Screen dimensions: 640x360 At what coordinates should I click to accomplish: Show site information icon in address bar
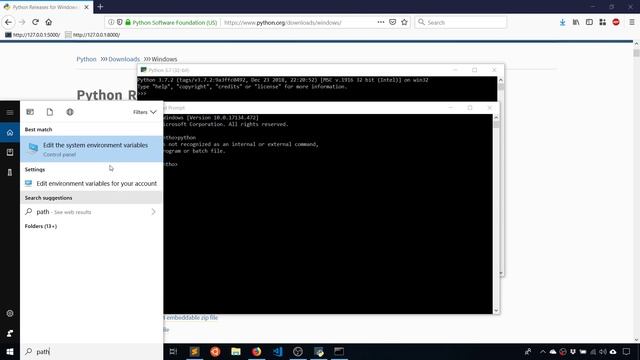point(111,22)
